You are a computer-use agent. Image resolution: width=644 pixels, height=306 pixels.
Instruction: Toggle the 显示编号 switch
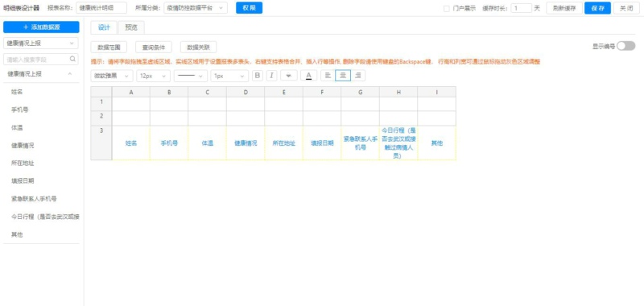click(625, 46)
